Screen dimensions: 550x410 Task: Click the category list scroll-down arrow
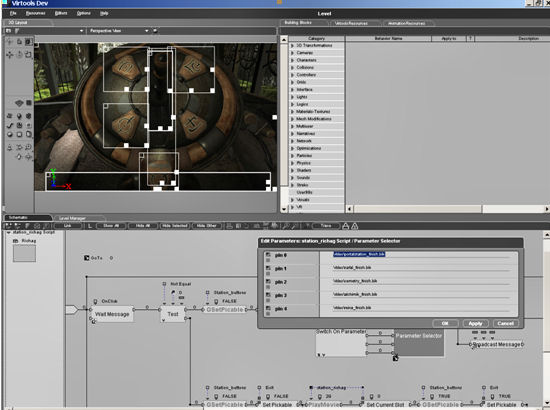(x=284, y=209)
